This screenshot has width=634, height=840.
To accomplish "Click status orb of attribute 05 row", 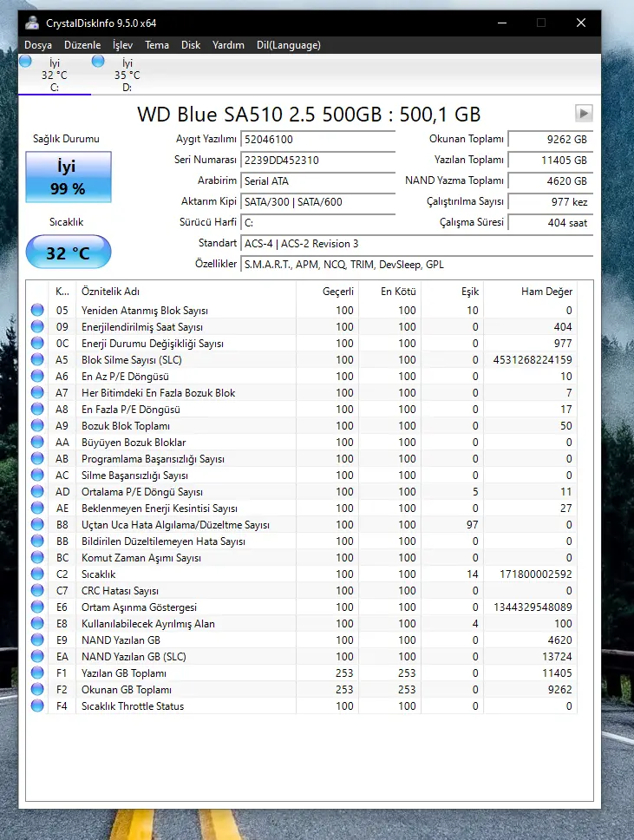I will click(37, 310).
